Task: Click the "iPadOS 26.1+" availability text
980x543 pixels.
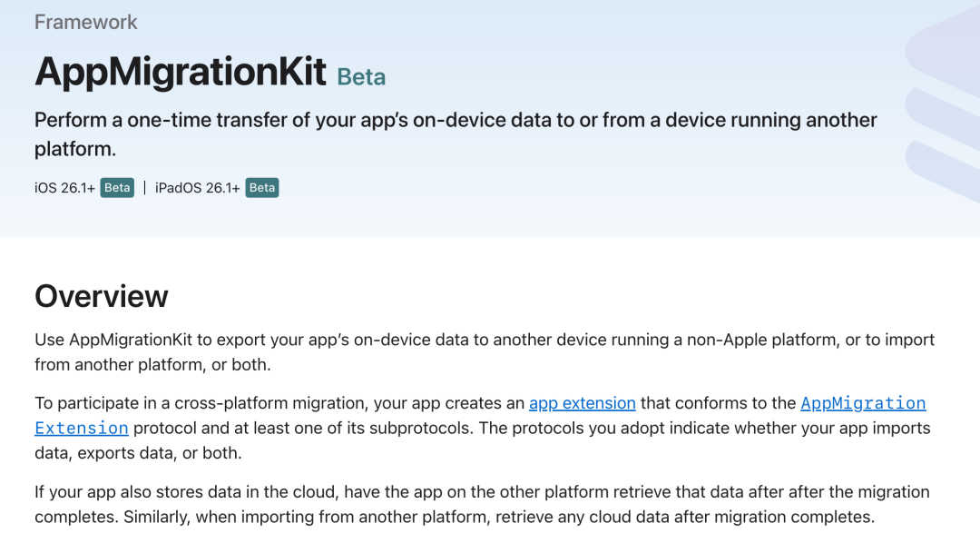Action: click(197, 188)
